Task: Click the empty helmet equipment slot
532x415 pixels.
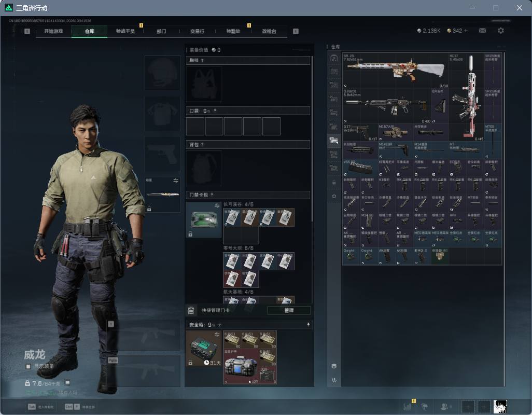Action: click(x=162, y=73)
